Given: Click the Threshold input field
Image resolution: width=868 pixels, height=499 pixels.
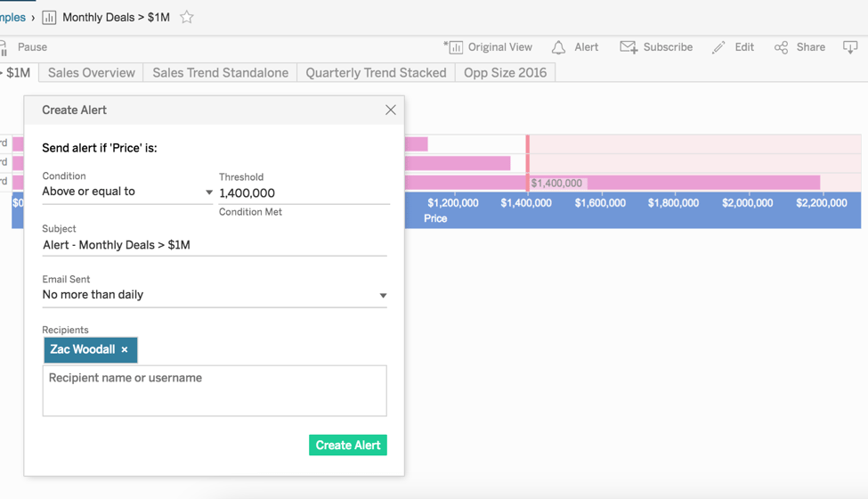Looking at the screenshot, I should click(304, 193).
